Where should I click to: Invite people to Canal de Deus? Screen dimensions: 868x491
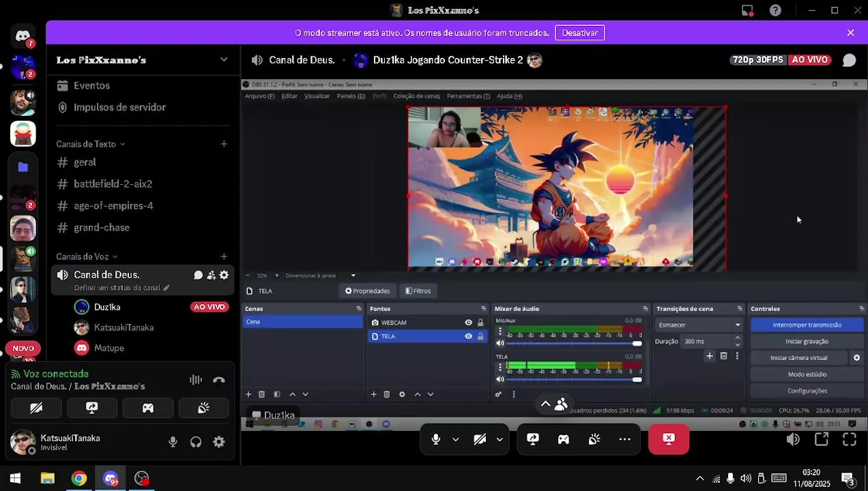(211, 275)
